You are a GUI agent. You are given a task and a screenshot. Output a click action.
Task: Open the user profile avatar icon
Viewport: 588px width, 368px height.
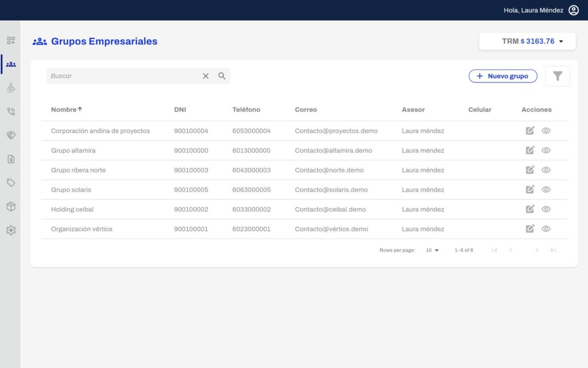coord(574,10)
